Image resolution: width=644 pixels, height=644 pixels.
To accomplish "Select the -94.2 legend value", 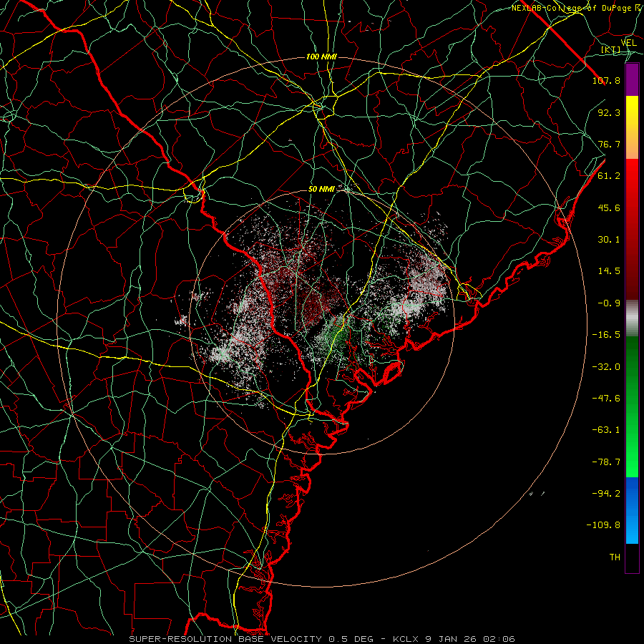I will pyautogui.click(x=606, y=493).
